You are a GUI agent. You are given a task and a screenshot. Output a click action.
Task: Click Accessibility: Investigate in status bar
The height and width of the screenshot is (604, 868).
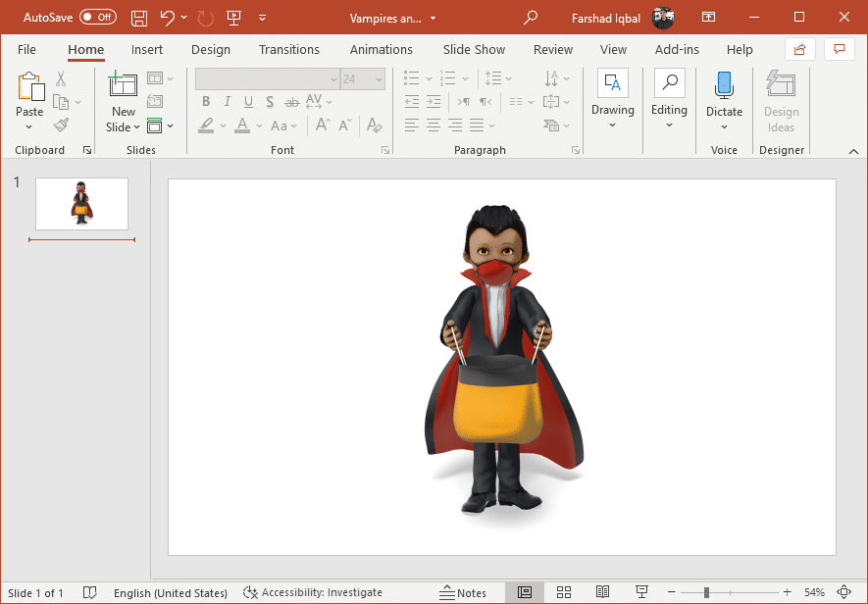(312, 592)
